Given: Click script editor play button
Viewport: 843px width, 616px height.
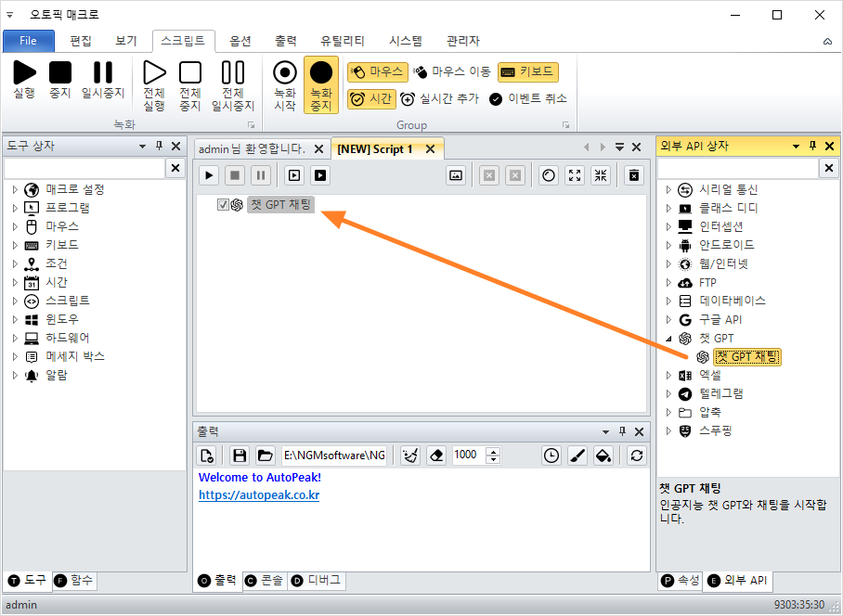Looking at the screenshot, I should click(x=209, y=175).
